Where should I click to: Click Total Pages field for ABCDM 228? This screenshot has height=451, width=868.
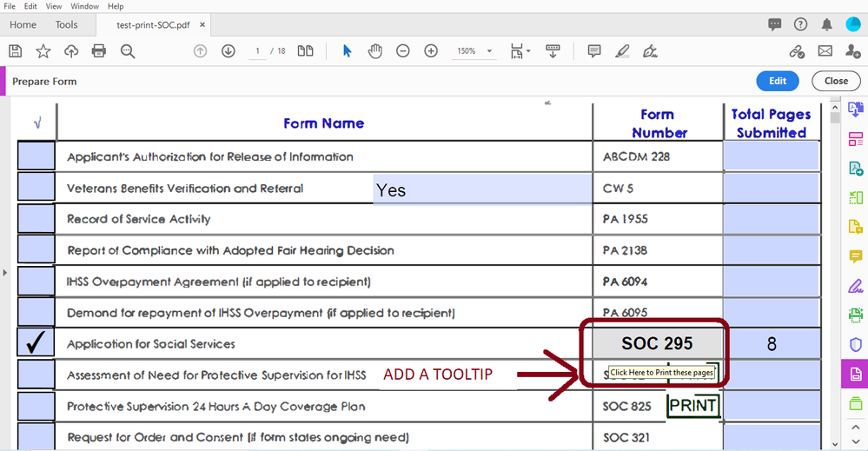(772, 156)
